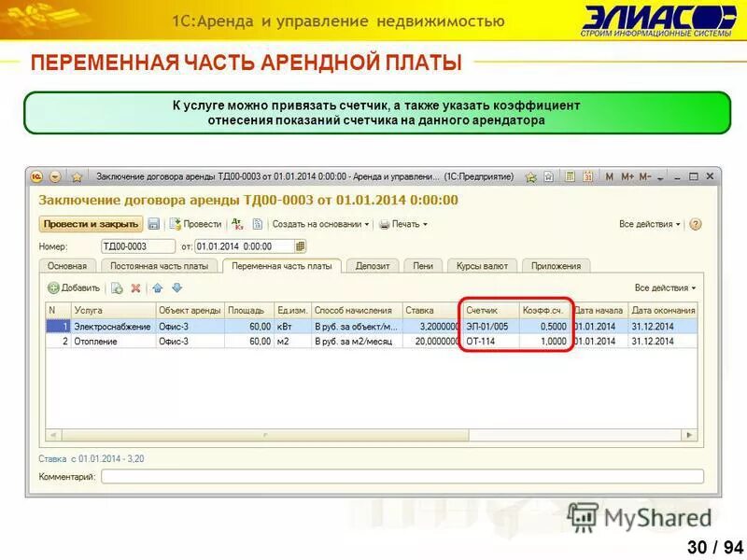Screen dimensions: 747x560
Task: Open the calculator icon in title bar
Action: 570,176
